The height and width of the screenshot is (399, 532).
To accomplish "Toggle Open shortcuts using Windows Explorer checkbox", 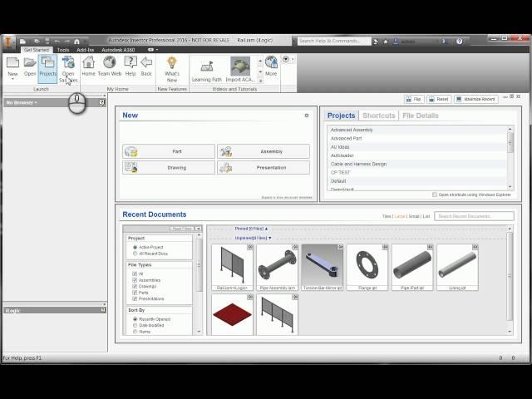I will point(435,195).
